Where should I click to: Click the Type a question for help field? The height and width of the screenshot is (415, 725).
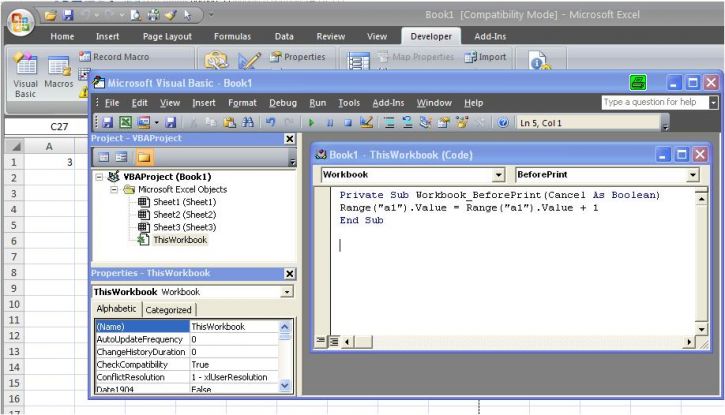click(655, 102)
